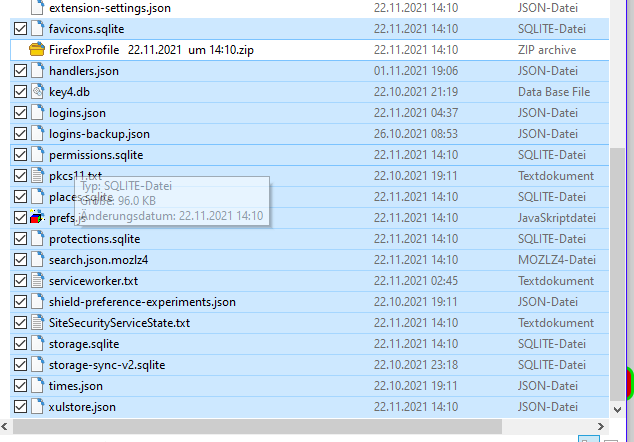Click the 'Data Base File' type cell

554,92
